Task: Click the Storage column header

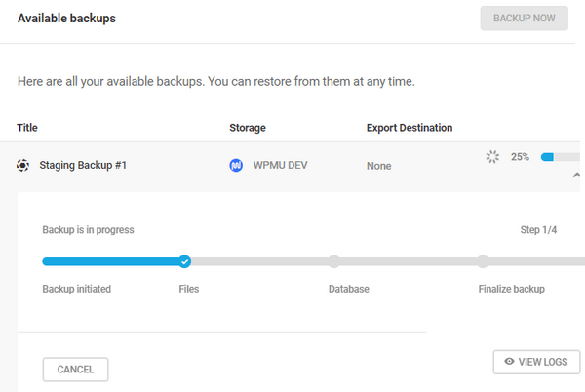Action: point(248,128)
